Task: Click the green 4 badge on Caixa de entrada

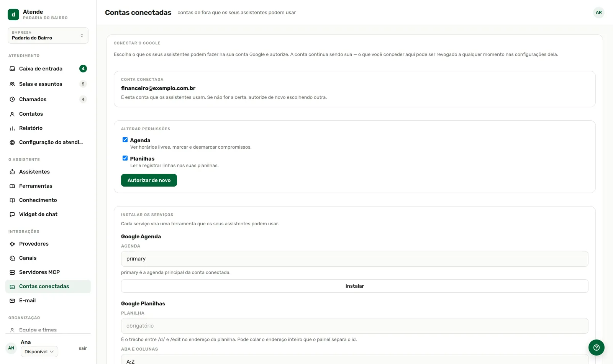Action: point(83,69)
